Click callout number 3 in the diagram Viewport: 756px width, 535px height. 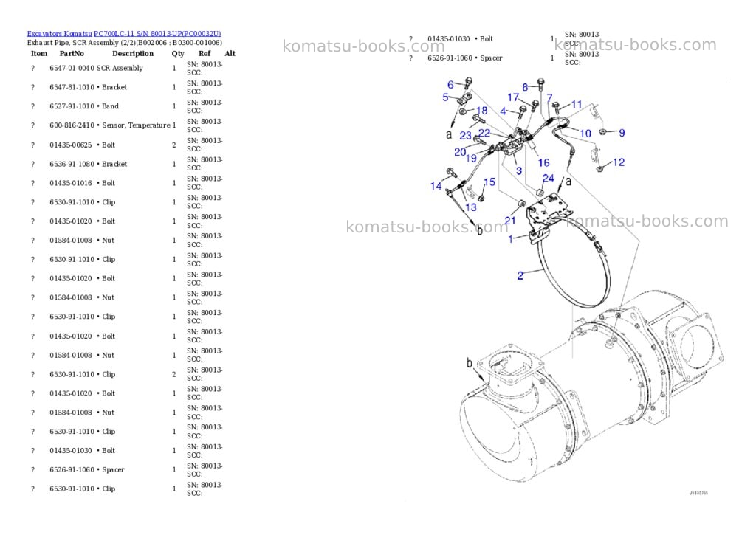coord(519,170)
